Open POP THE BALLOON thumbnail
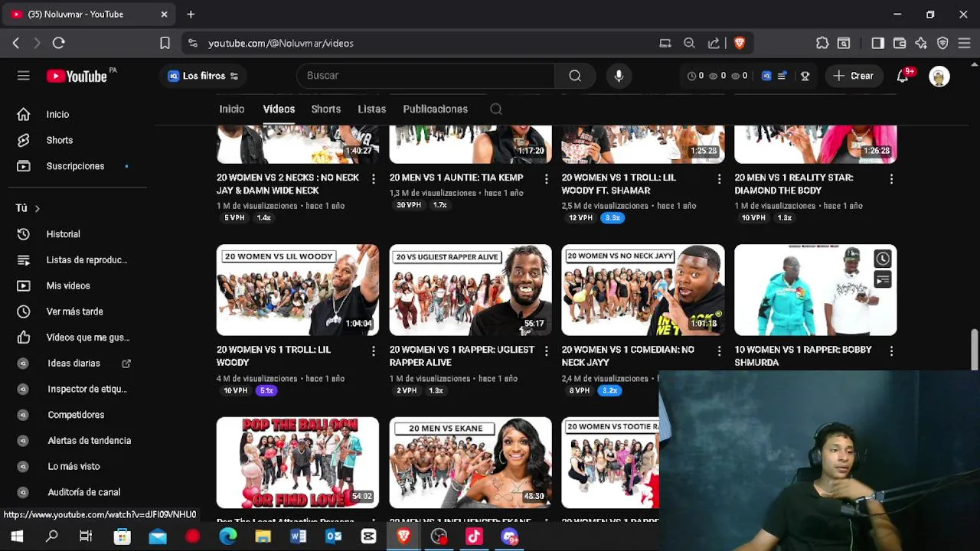The width and height of the screenshot is (980, 551). tap(298, 462)
